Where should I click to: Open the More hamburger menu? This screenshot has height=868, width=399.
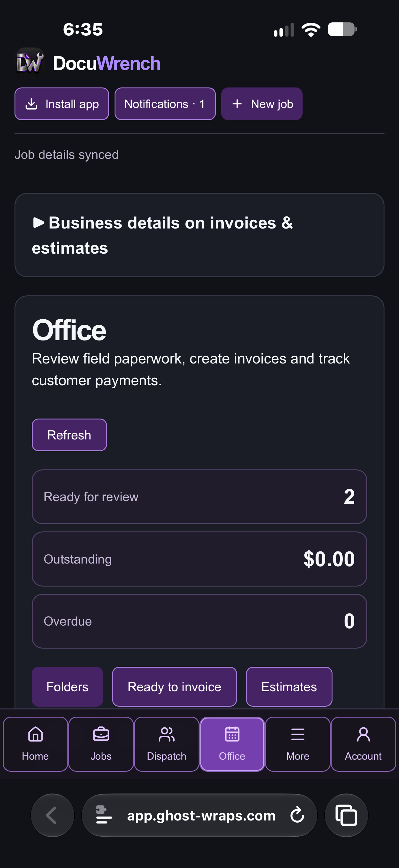pyautogui.click(x=298, y=744)
